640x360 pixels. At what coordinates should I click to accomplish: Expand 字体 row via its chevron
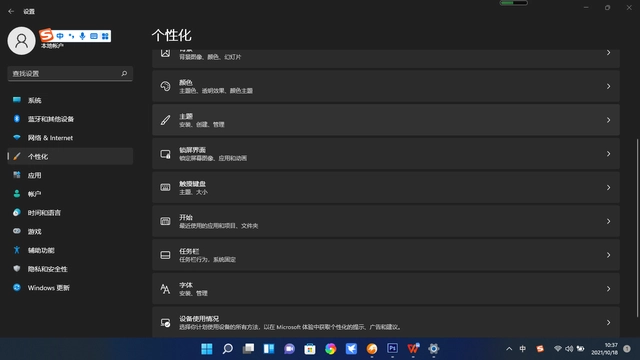608,289
